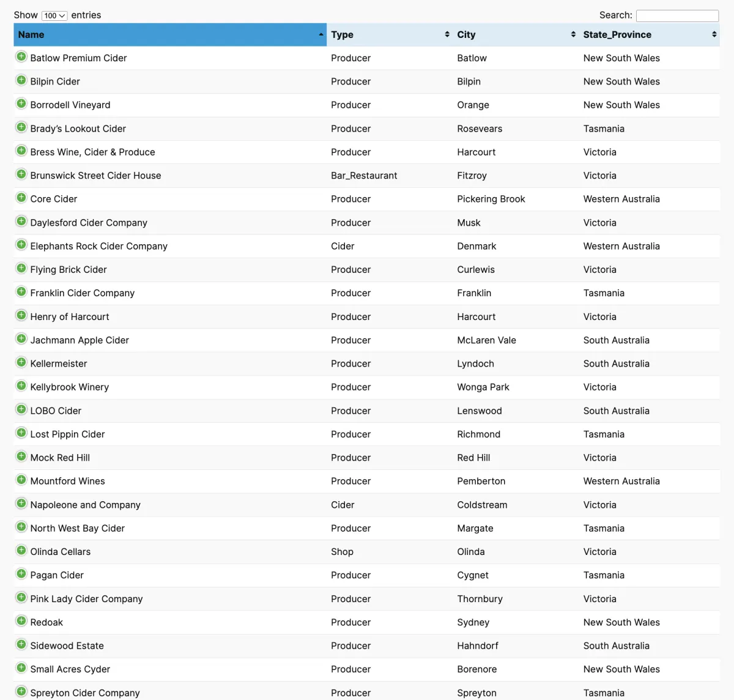Image resolution: width=734 pixels, height=700 pixels.
Task: Sort table by City column header
Action: pos(516,35)
